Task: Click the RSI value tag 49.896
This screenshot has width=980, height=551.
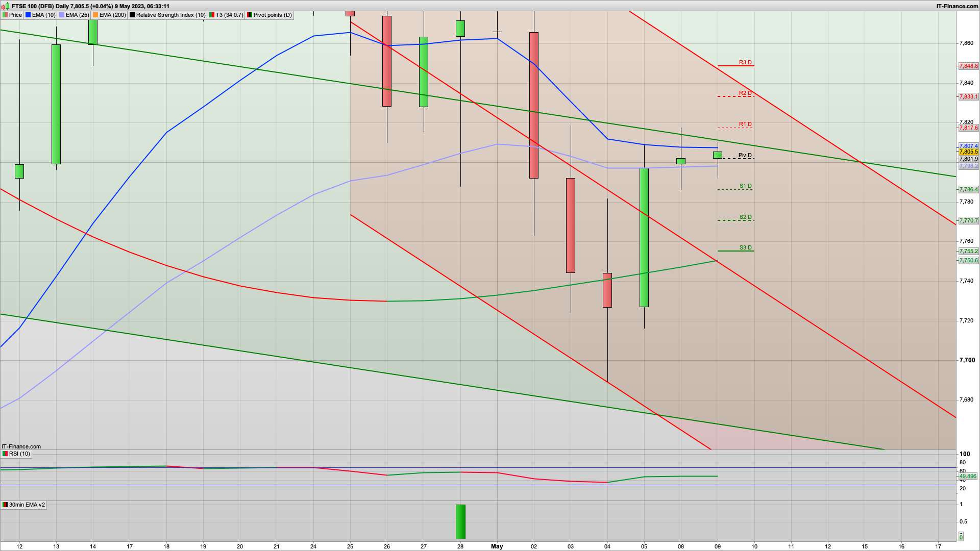Action: tap(968, 476)
